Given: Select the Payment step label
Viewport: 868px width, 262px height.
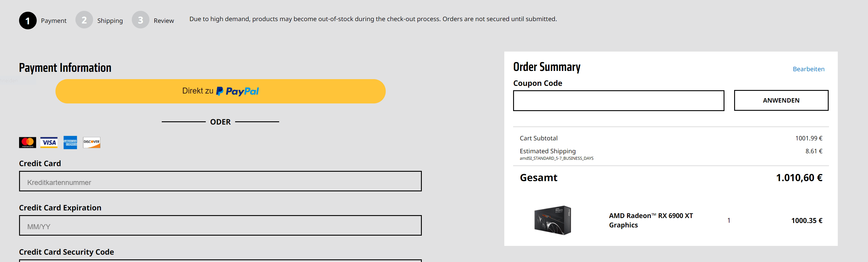Looking at the screenshot, I should point(54,21).
